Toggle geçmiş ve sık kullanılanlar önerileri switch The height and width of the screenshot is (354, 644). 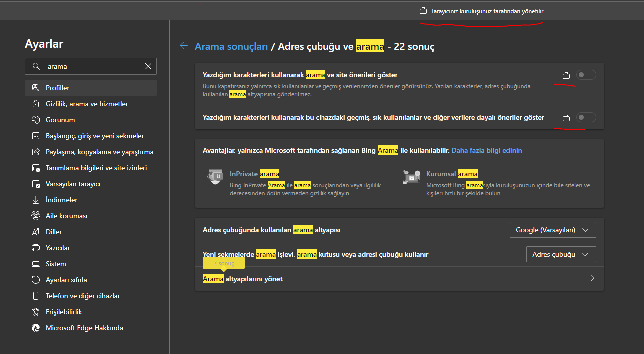click(x=586, y=118)
